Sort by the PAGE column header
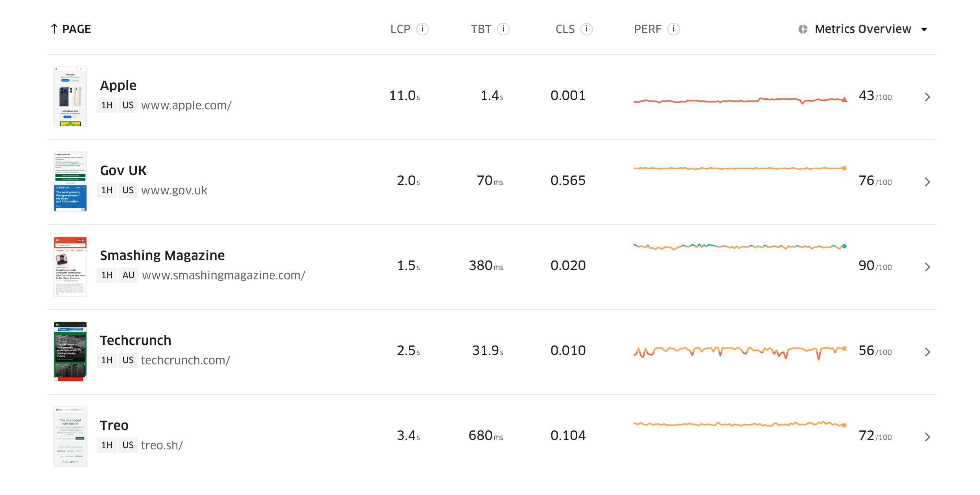This screenshot has height=495, width=980. tap(77, 29)
